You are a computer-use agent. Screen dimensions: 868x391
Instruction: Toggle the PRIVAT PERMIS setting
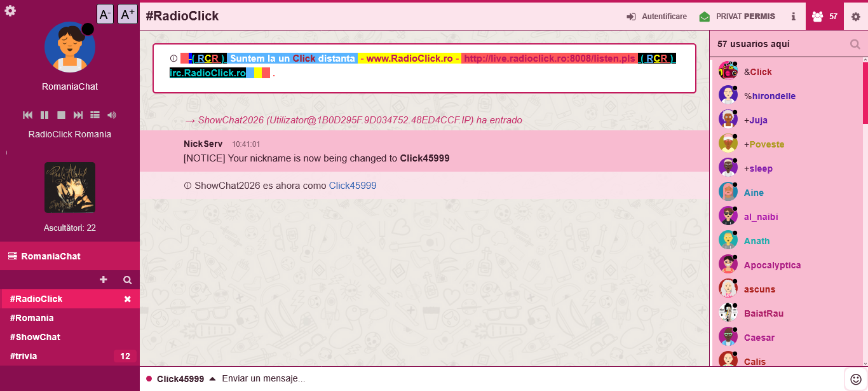[x=737, y=17]
